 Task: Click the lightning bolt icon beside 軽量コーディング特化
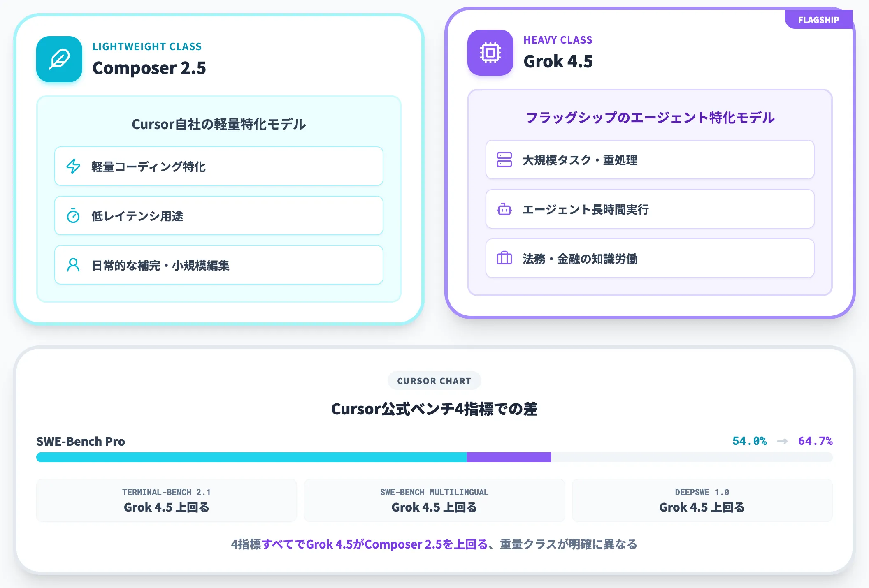tap(73, 166)
